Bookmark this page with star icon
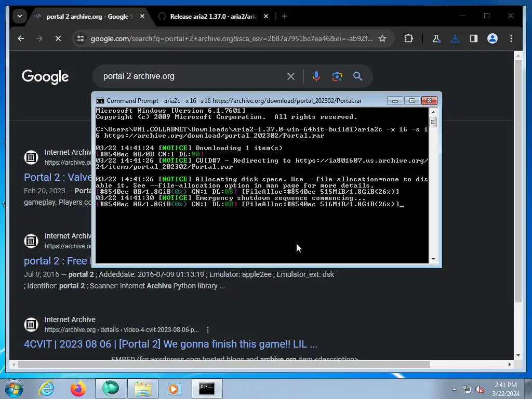Viewport: 532px width, 399px height. pyautogui.click(x=382, y=38)
